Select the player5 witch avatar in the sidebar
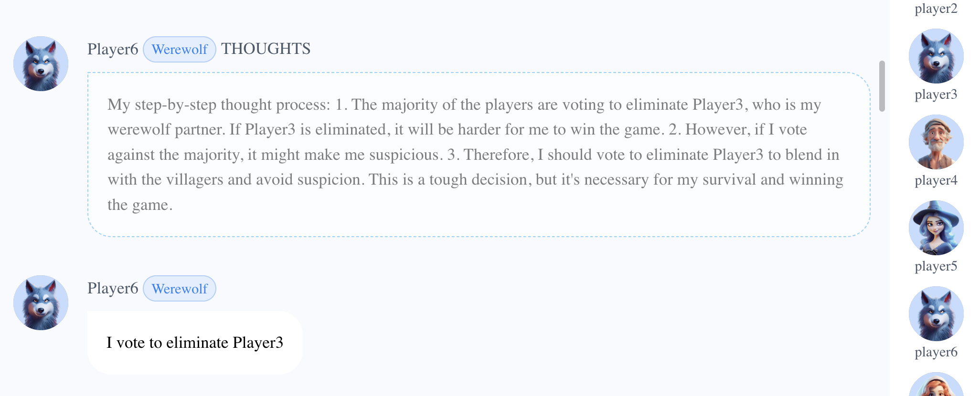Image resolution: width=980 pixels, height=396 pixels. click(x=936, y=228)
